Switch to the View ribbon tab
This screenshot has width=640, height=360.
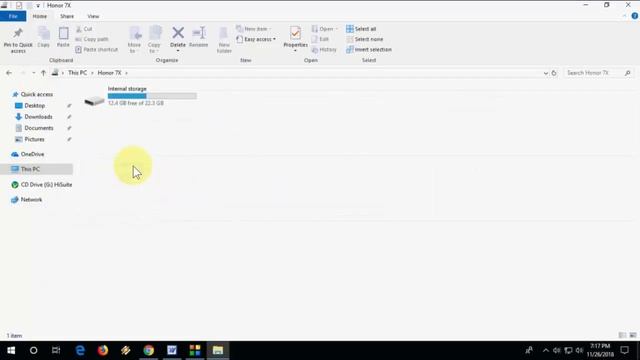(x=93, y=16)
